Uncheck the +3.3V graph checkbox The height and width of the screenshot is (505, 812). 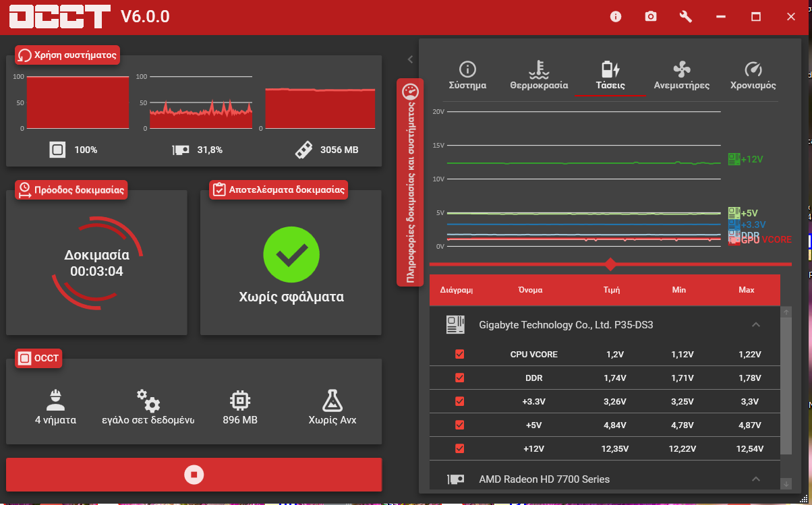point(460,401)
